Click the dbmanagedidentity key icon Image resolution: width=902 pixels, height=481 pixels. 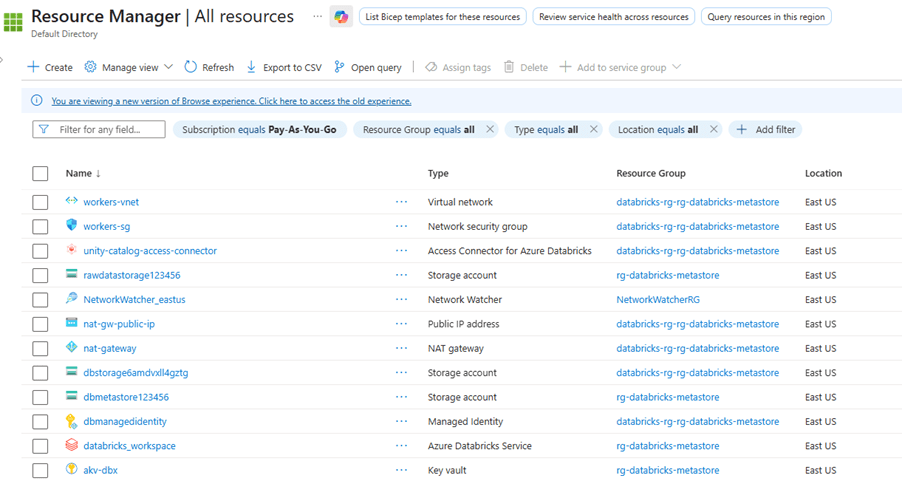pos(72,422)
